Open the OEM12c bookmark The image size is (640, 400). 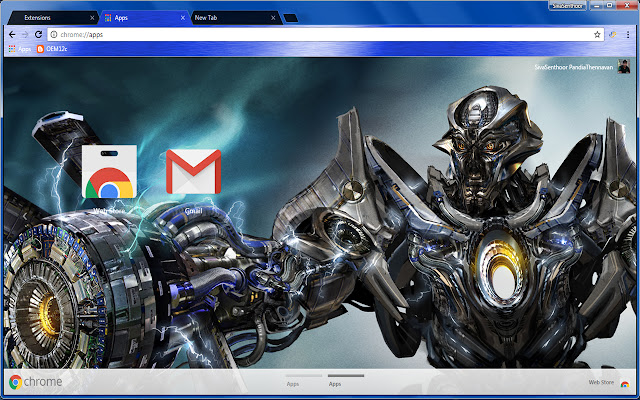(x=51, y=48)
